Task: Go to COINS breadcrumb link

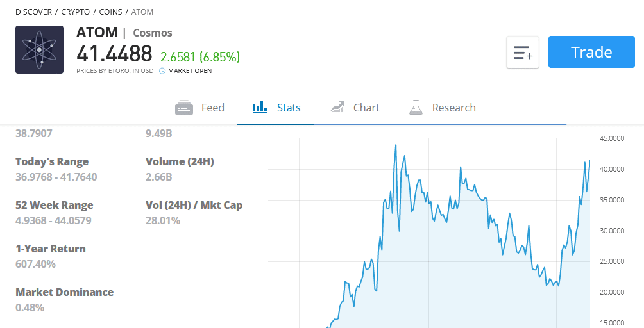Action: click(110, 12)
